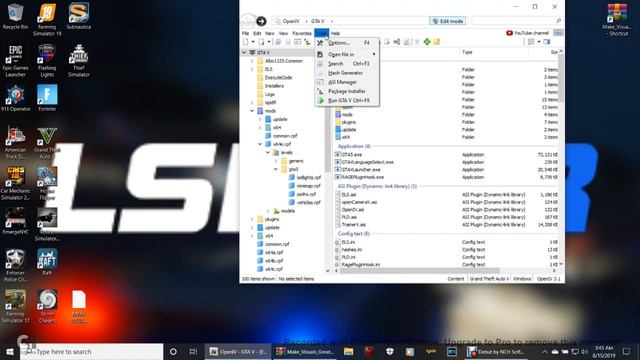The height and width of the screenshot is (360, 640).
Task: Select the ELS folder in tree
Action: coord(269,69)
